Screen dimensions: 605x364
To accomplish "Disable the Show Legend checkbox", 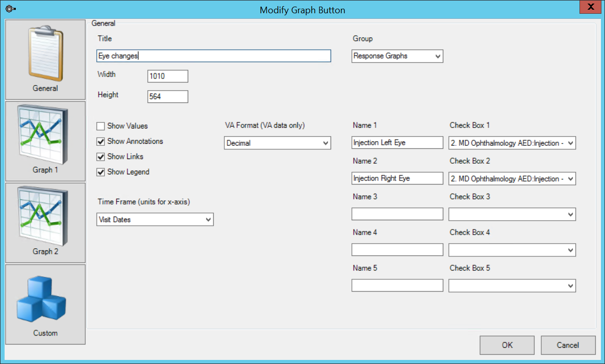I will point(100,172).
